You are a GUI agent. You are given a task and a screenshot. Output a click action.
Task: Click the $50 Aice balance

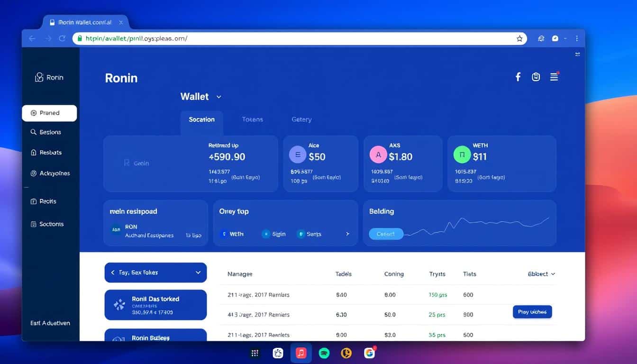(317, 157)
